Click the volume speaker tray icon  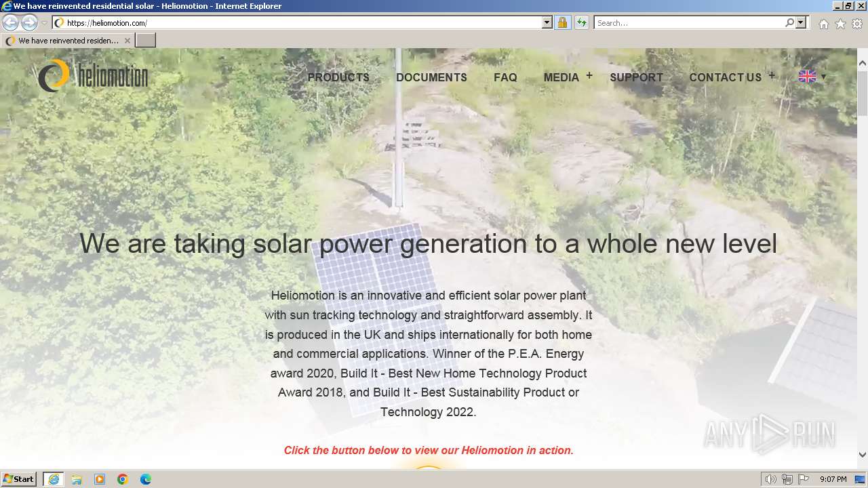(x=771, y=479)
